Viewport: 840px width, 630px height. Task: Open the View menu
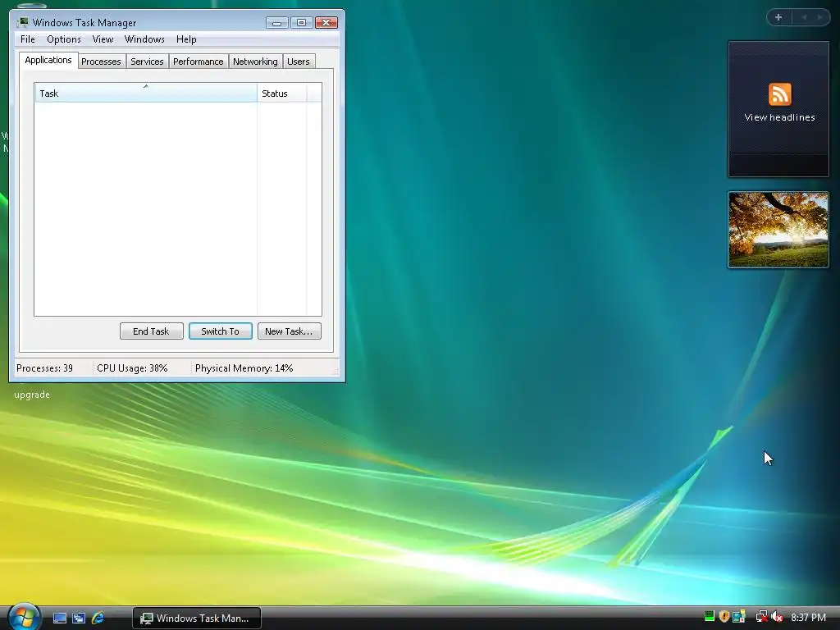click(x=103, y=39)
